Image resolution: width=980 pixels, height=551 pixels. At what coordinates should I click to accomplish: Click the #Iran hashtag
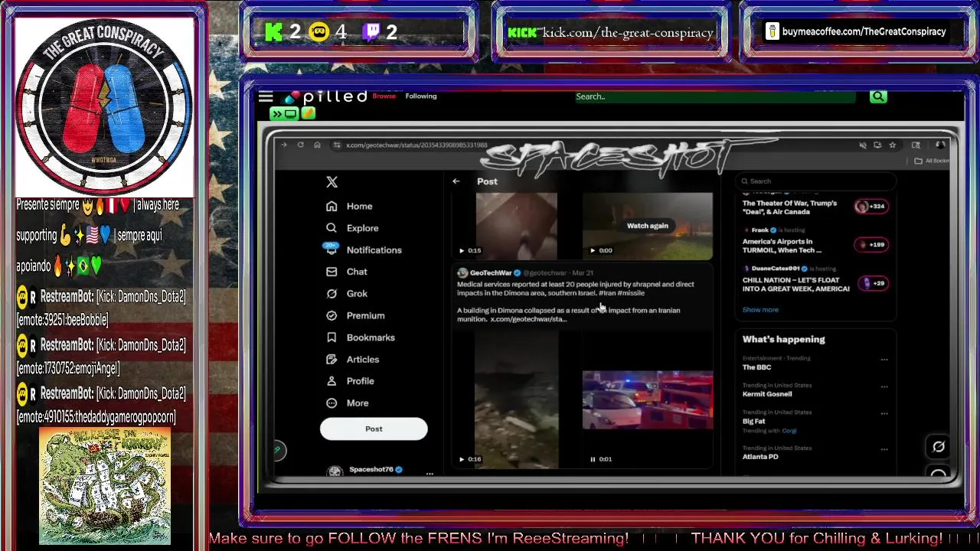coord(606,293)
